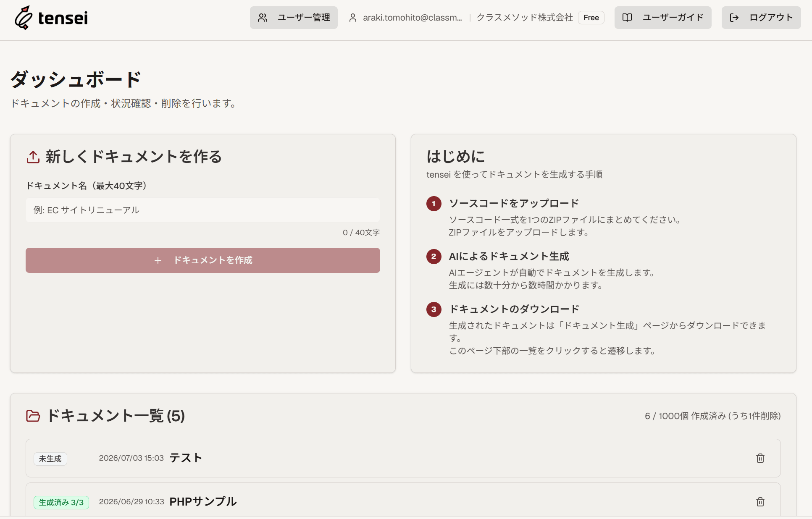Click the 2026/07/03 15:03 timestamp
Viewport: 812px width, 519px height.
(131, 458)
